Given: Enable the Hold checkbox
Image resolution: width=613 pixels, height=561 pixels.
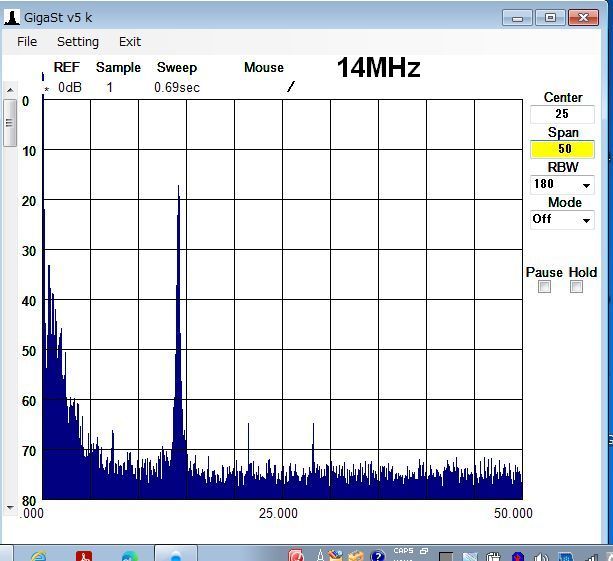Looking at the screenshot, I should pos(576,287).
